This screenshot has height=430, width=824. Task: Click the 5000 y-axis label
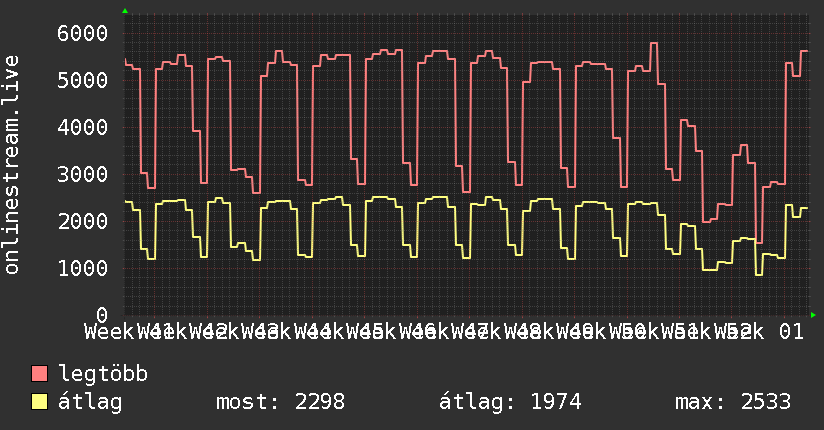tap(83, 80)
